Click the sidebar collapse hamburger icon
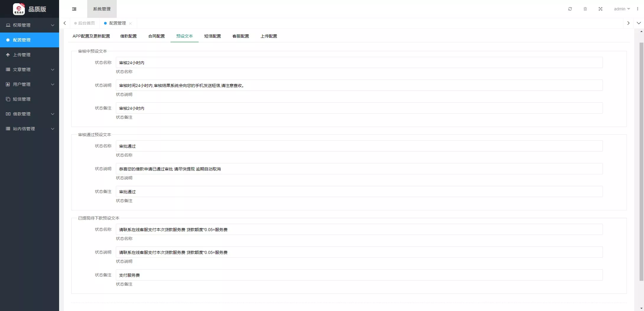Image resolution: width=644 pixels, height=311 pixels. click(x=74, y=9)
